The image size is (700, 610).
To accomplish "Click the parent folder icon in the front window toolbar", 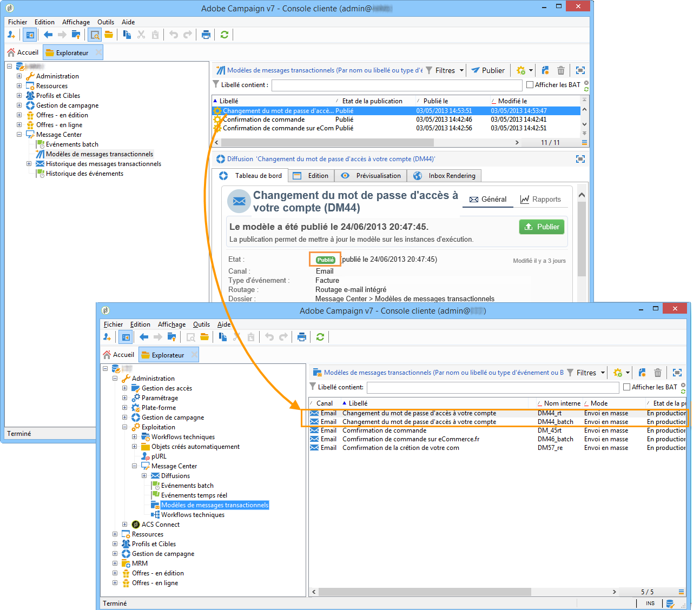I will (x=172, y=337).
